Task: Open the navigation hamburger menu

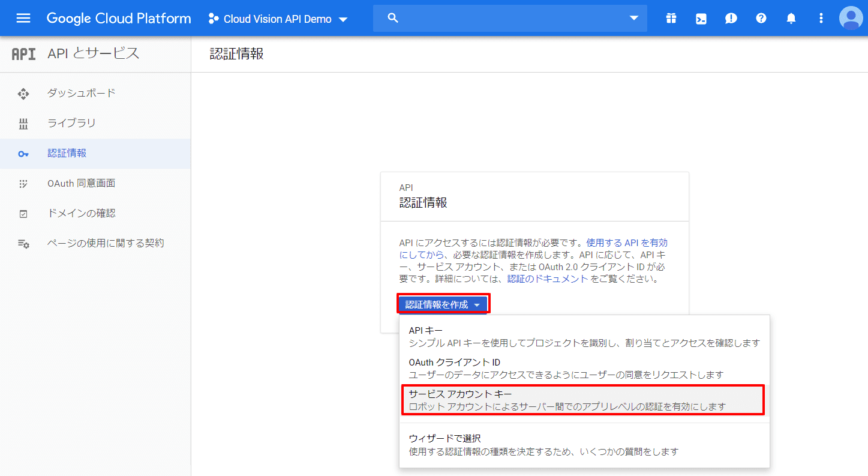Action: pyautogui.click(x=23, y=17)
